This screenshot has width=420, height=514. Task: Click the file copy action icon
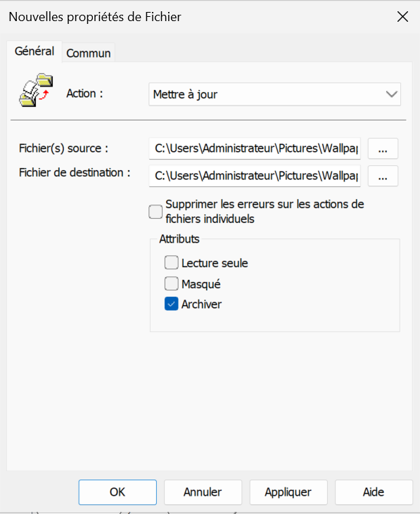(36, 90)
